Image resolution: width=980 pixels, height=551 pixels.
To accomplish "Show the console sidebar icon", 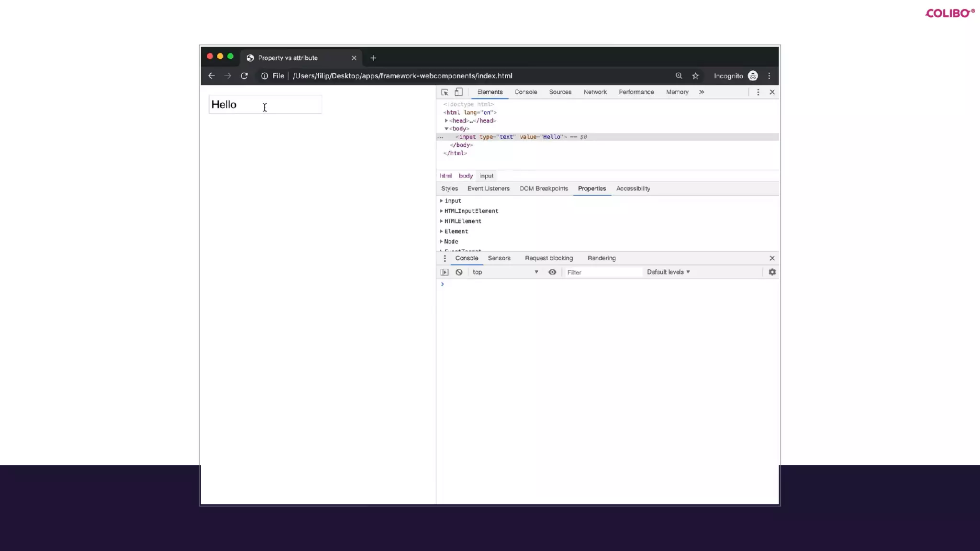I will pyautogui.click(x=445, y=272).
